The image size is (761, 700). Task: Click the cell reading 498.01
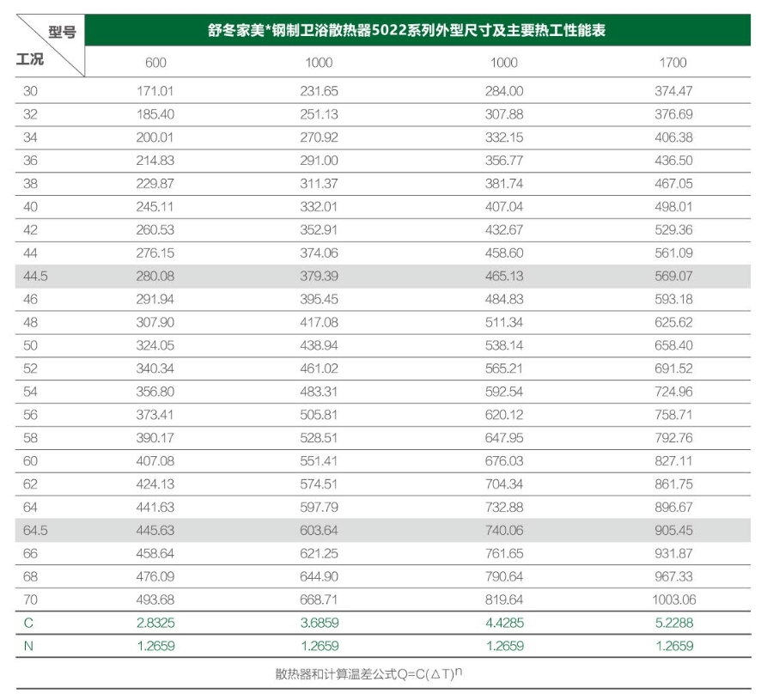(x=673, y=207)
